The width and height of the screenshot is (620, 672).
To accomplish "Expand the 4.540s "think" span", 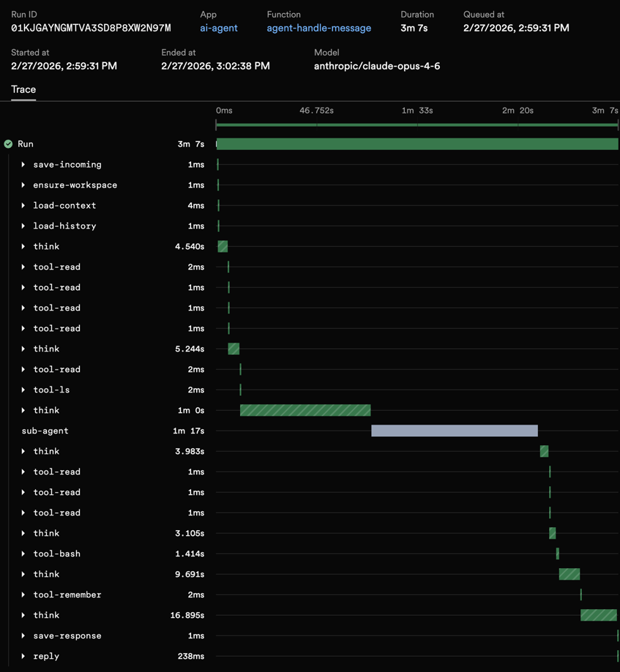I will [x=23, y=246].
